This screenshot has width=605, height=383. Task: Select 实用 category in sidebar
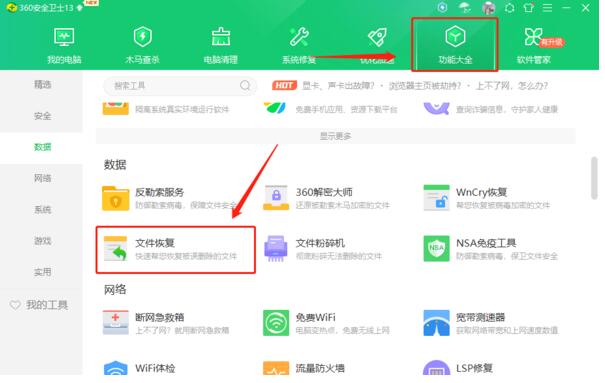pyautogui.click(x=42, y=272)
